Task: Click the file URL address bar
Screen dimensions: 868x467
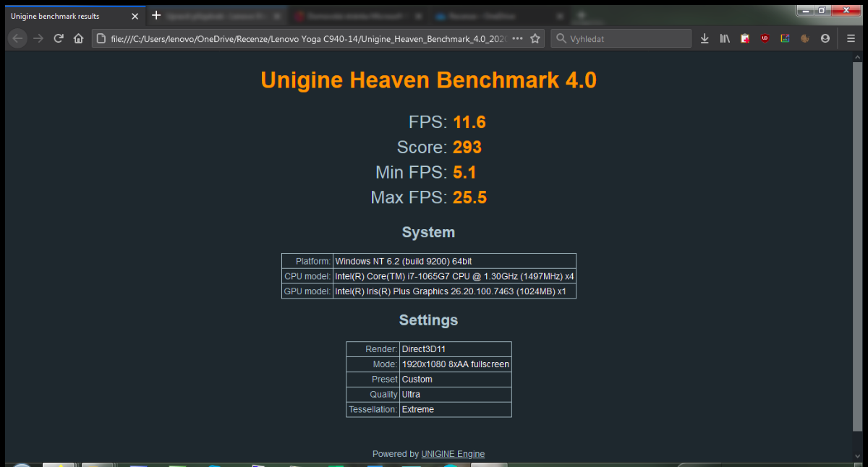Action: 304,38
